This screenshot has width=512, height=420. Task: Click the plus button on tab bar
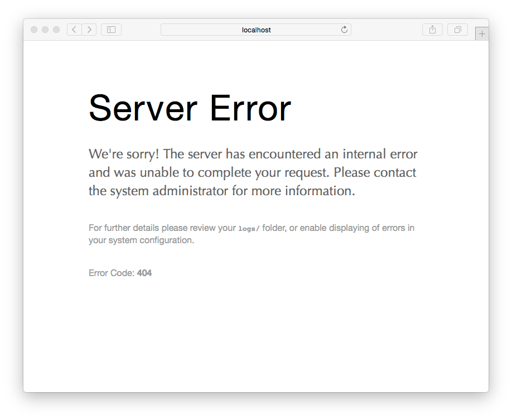pyautogui.click(x=481, y=33)
